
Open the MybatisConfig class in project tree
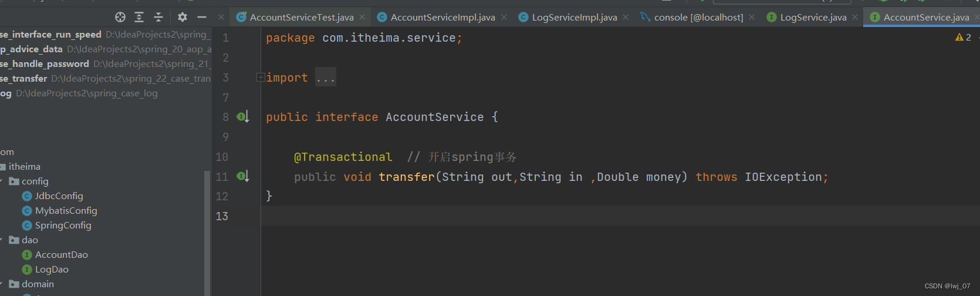(66, 211)
